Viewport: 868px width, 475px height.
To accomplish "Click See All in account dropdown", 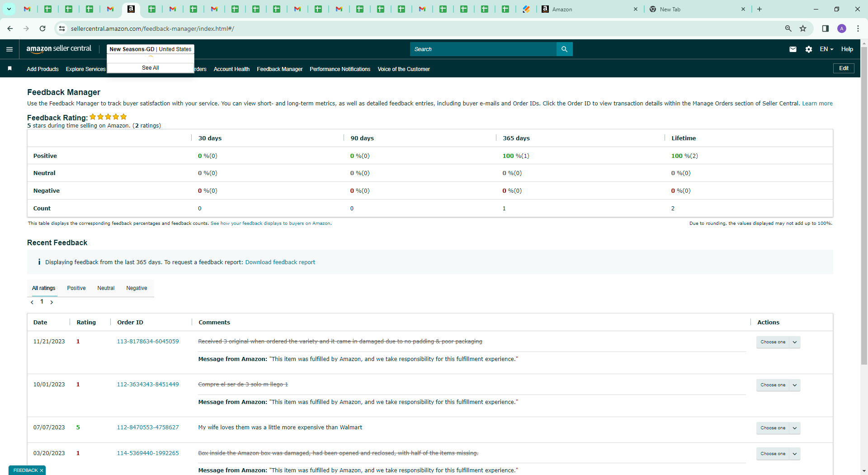I will coord(151,68).
